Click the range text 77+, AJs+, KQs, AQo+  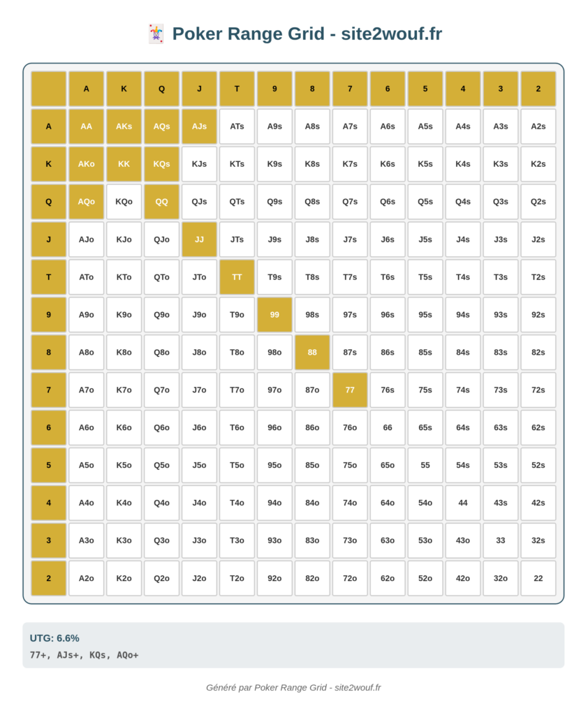pos(84,655)
